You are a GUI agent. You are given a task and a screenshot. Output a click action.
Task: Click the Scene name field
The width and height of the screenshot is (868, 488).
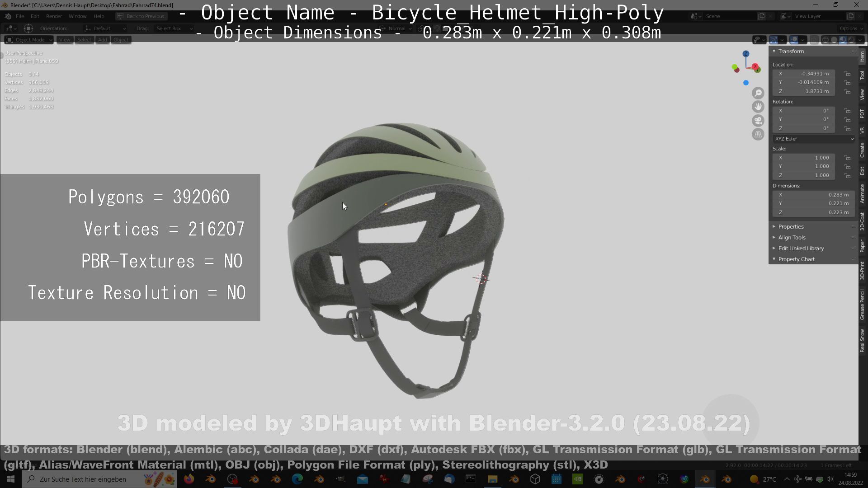(x=729, y=16)
